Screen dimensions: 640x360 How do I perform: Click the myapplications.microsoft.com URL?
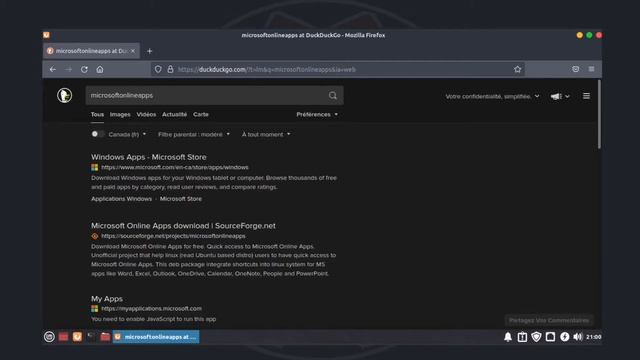[x=151, y=309]
